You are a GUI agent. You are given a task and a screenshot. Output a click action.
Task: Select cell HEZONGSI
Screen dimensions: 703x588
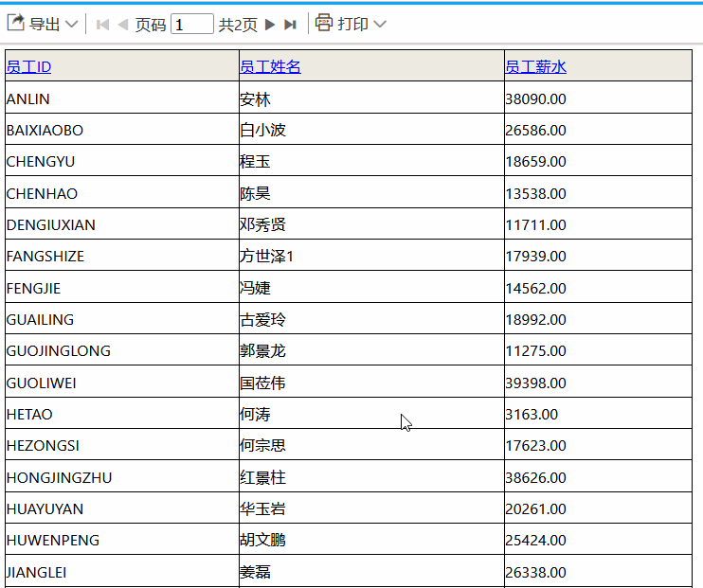tap(122, 445)
